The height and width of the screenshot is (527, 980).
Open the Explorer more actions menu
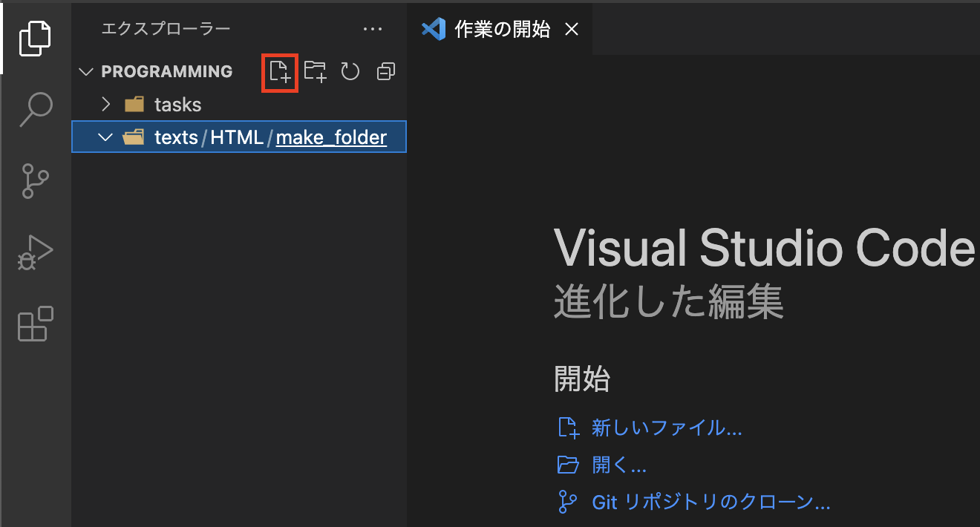373,28
